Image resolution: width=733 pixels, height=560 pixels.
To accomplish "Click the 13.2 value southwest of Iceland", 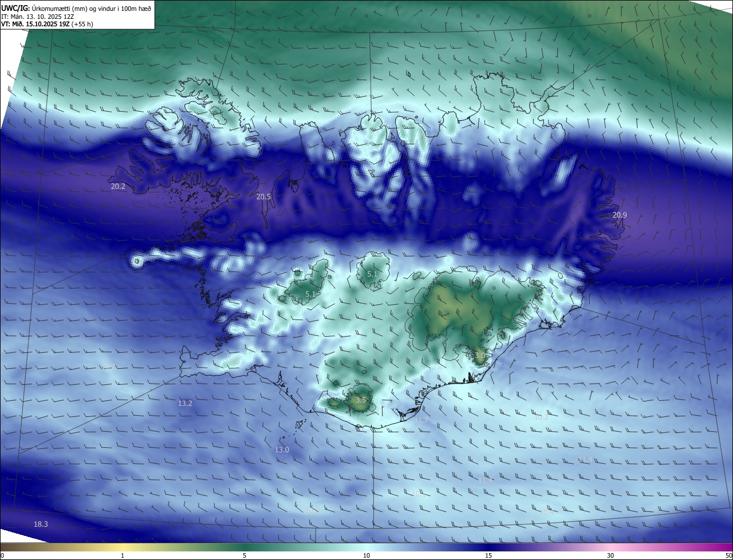I will [x=185, y=403].
